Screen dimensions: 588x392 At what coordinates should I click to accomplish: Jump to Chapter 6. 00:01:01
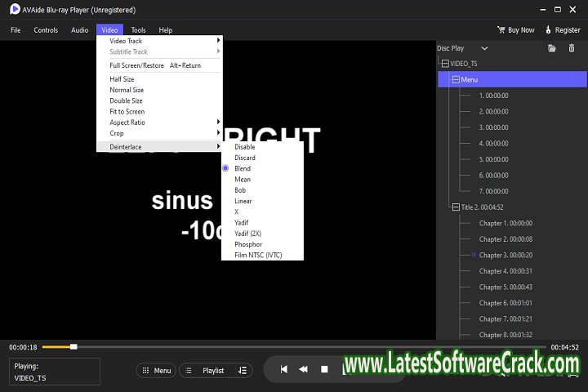(x=506, y=303)
